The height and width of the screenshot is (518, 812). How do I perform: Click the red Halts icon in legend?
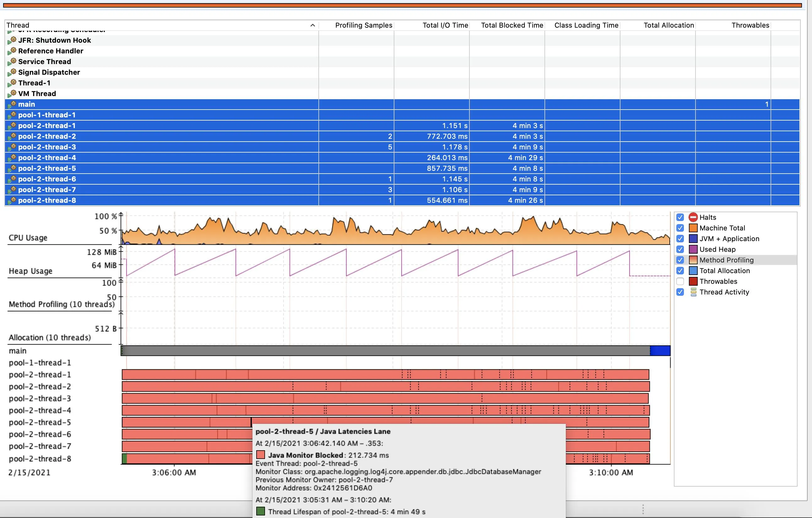pos(693,217)
